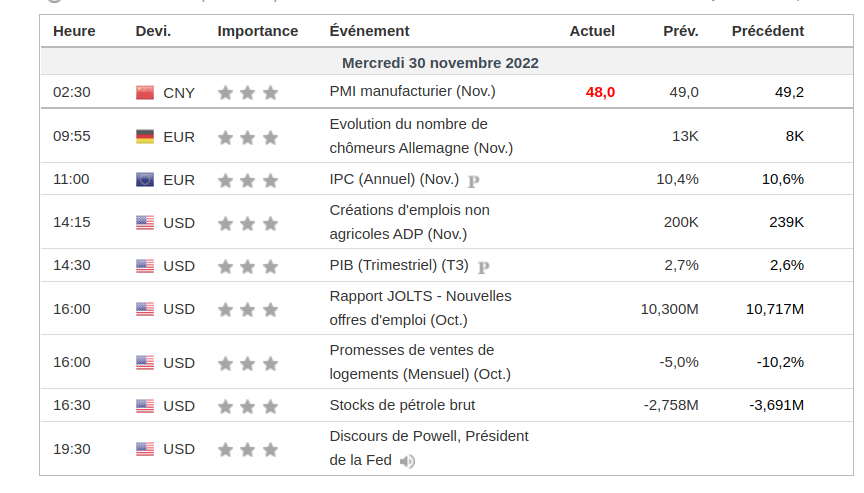This screenshot has width=864, height=493.
Task: Click the US flag in the 19:30 row
Action: pos(145,449)
